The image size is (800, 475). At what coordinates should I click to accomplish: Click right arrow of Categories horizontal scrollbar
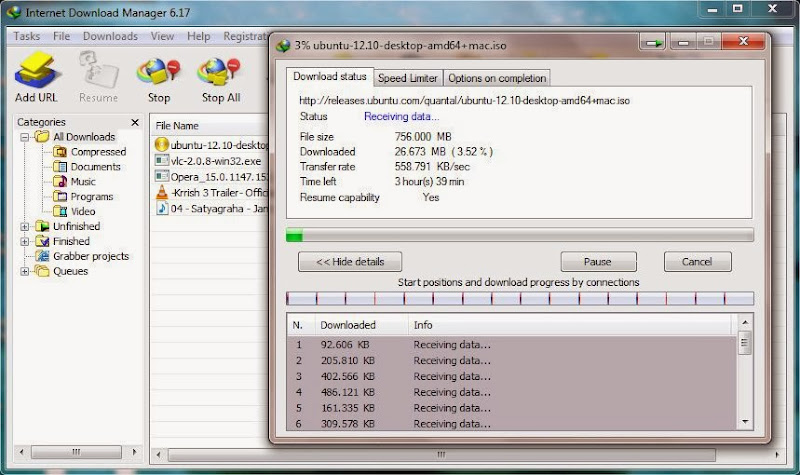click(135, 452)
